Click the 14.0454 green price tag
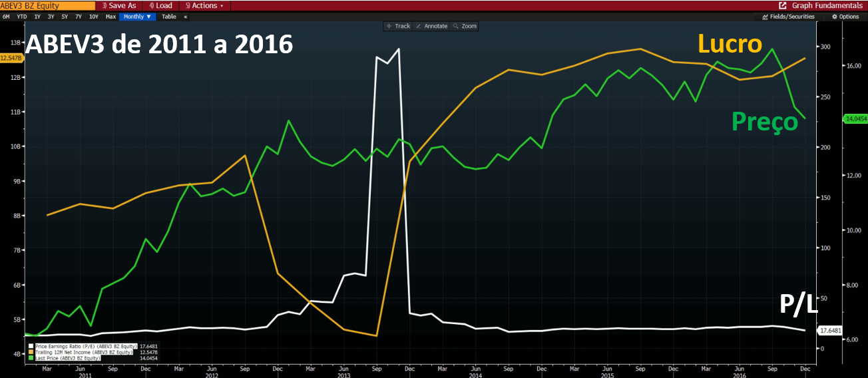 [855, 119]
